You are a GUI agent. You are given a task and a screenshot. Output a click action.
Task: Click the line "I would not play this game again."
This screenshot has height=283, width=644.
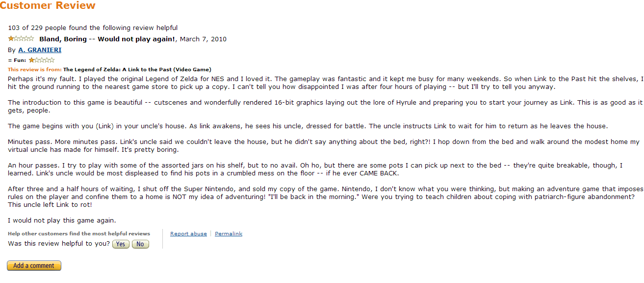point(62,221)
